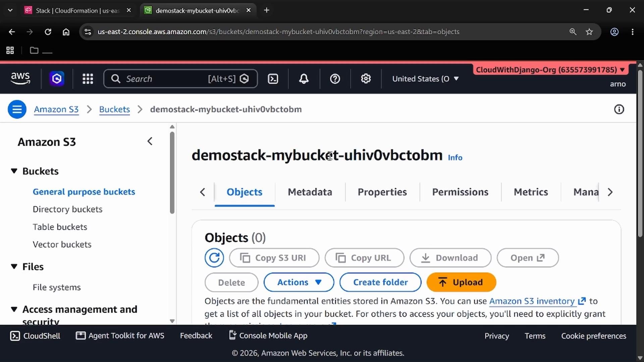The image size is (644, 362).
Task: Switch to the Properties tab
Action: (x=382, y=192)
